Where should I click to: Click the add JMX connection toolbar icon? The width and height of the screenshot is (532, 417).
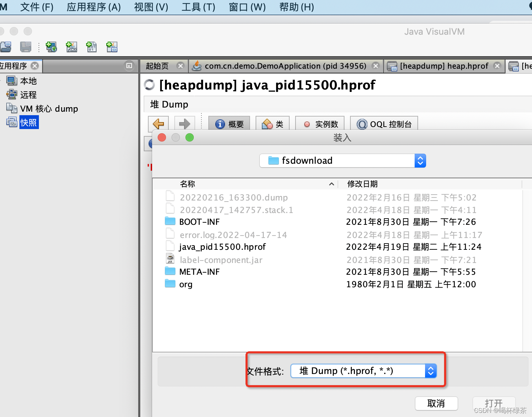71,47
